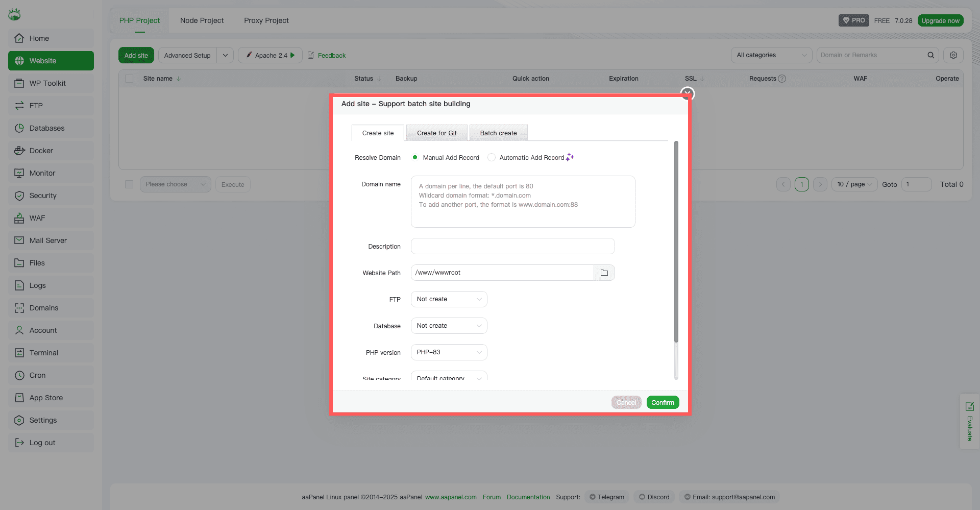Select Automatic Add Record radio option

(492, 157)
